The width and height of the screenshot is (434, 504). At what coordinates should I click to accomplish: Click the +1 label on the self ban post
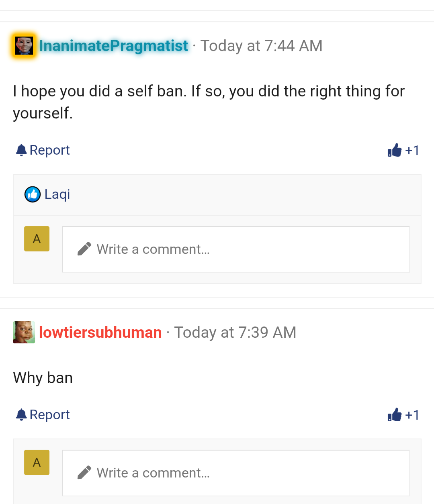pos(412,150)
